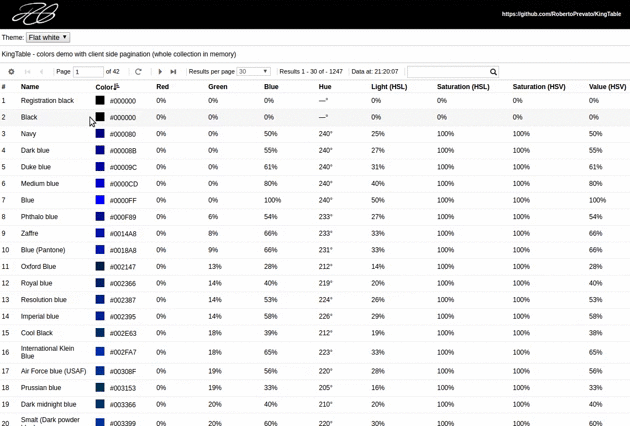The height and width of the screenshot is (426, 630).
Task: Click the 'Results 1 - 30 of - 1247' text
Action: tap(311, 72)
